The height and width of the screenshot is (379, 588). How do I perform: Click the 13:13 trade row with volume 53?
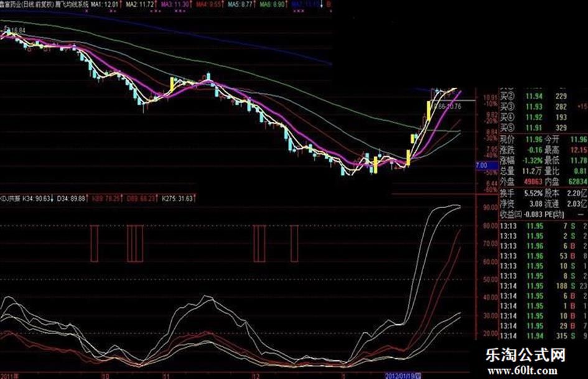(544, 256)
